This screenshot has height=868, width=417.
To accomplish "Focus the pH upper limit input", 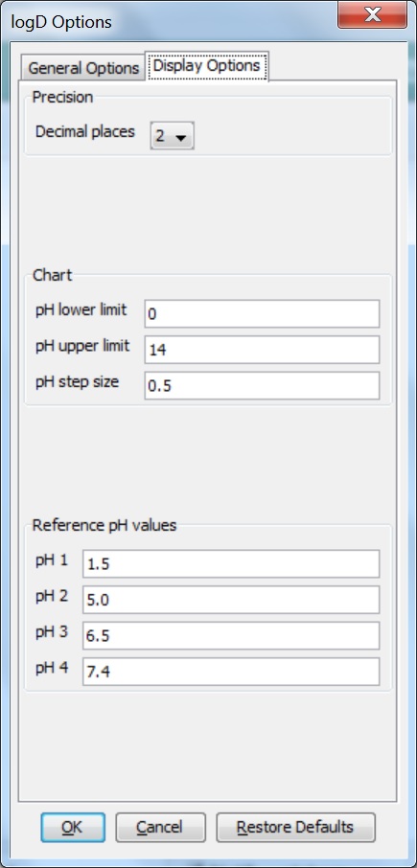I will pos(262,350).
